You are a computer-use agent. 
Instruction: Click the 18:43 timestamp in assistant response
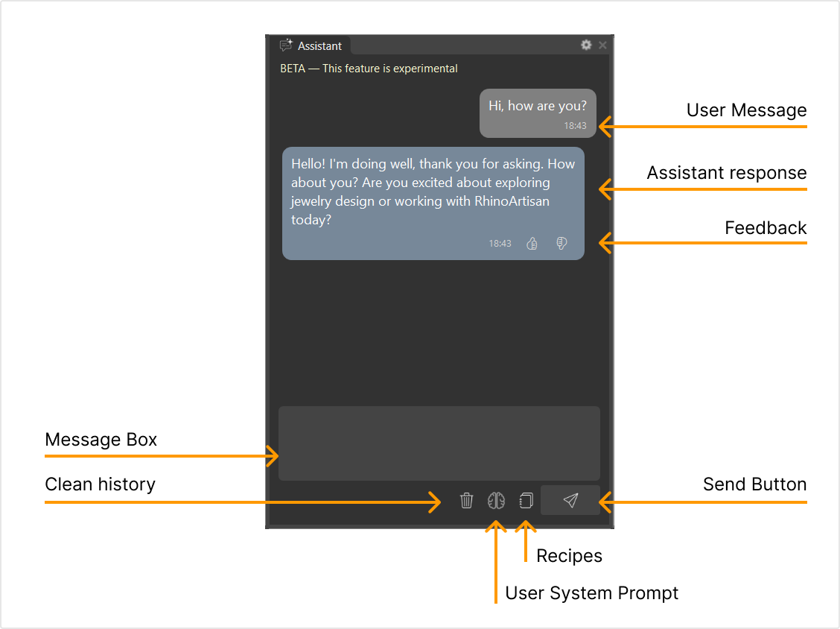click(500, 244)
